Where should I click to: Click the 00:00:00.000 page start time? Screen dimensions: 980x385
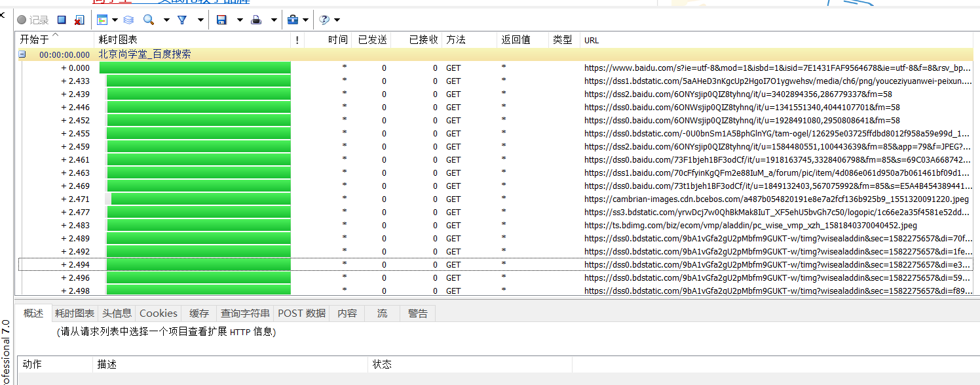click(64, 55)
